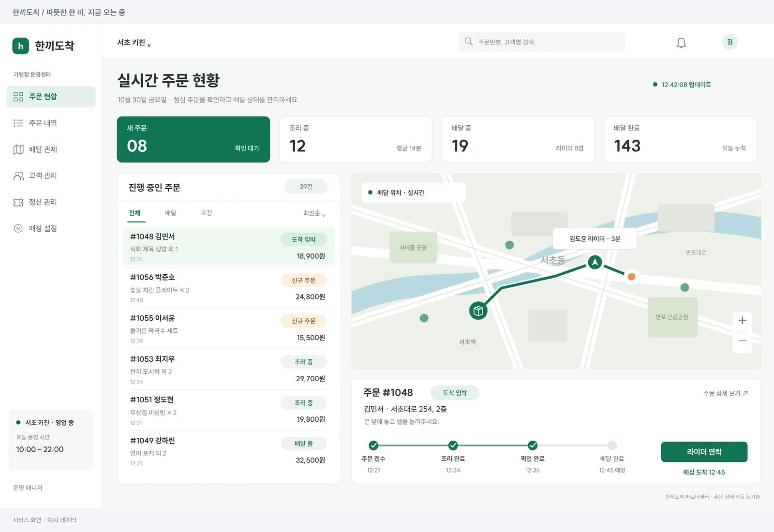Click the store package marker on map
The width and height of the screenshot is (774, 532).
(478, 310)
